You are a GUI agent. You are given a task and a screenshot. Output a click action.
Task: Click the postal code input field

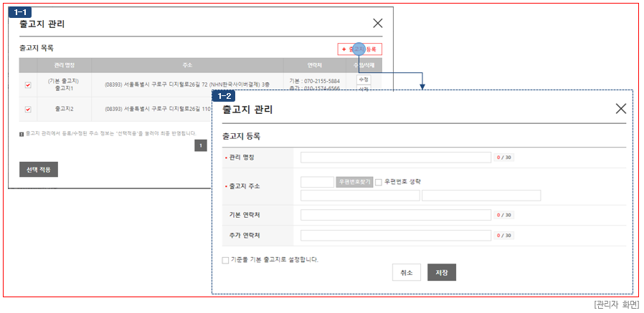pyautogui.click(x=317, y=182)
